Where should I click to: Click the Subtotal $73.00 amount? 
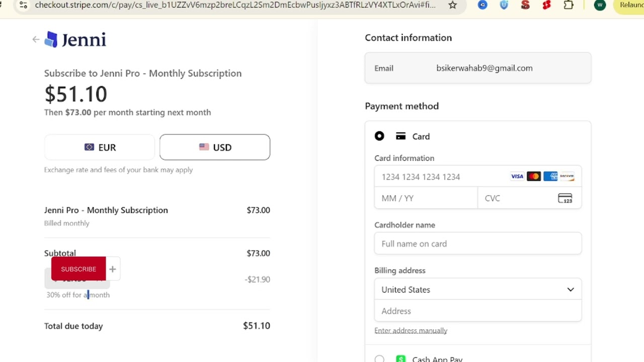[258, 253]
